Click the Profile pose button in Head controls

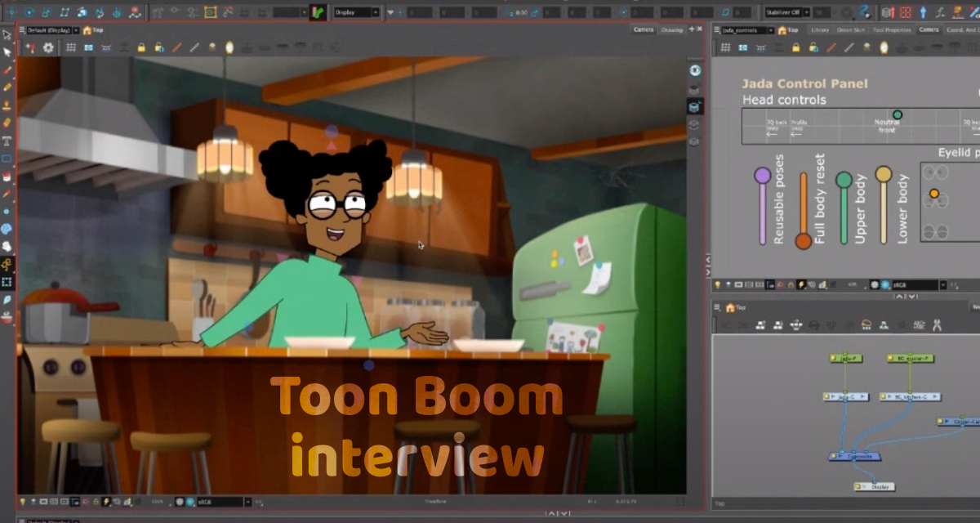[x=798, y=127]
